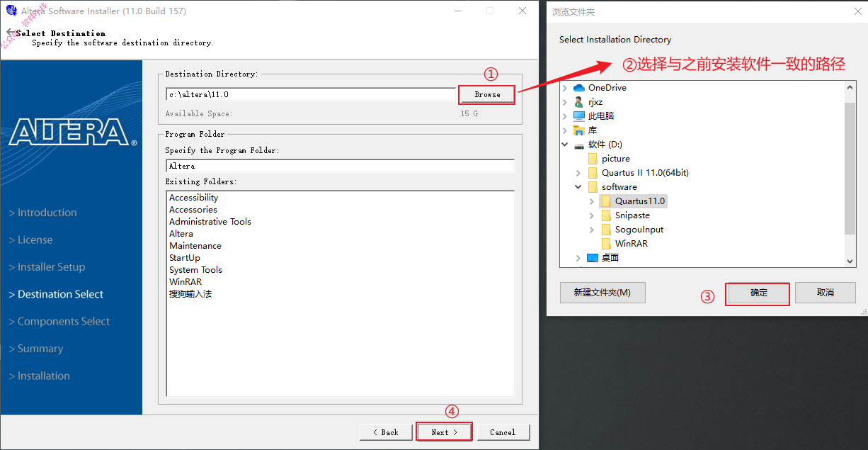Image resolution: width=868 pixels, height=450 pixels.
Task: Click the back arrow beside Select Destination
Action: (x=11, y=33)
